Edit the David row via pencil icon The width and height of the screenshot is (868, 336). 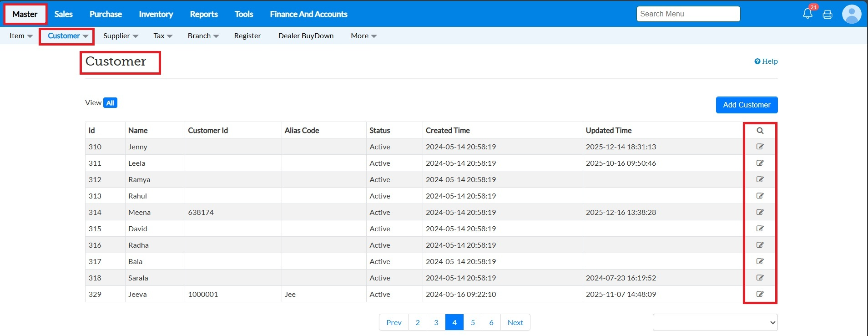tap(760, 229)
